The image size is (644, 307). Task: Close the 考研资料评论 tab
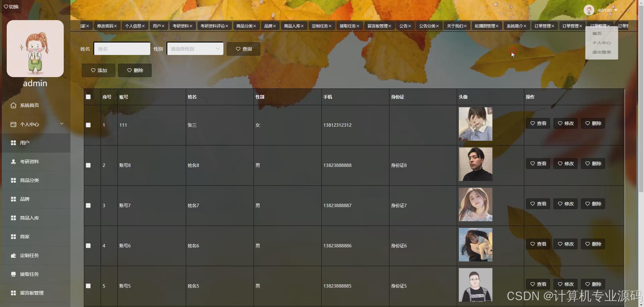pos(227,26)
